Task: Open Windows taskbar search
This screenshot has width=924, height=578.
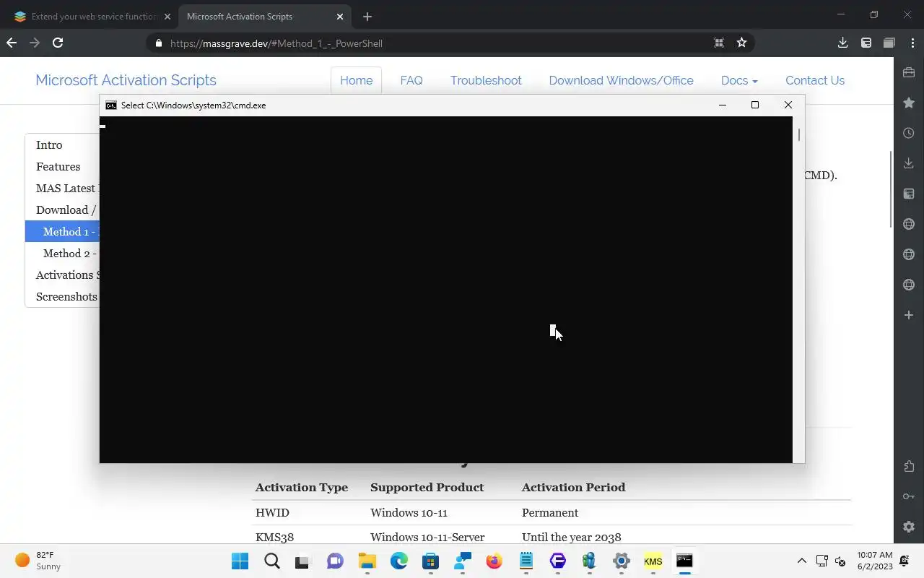Action: 271,561
